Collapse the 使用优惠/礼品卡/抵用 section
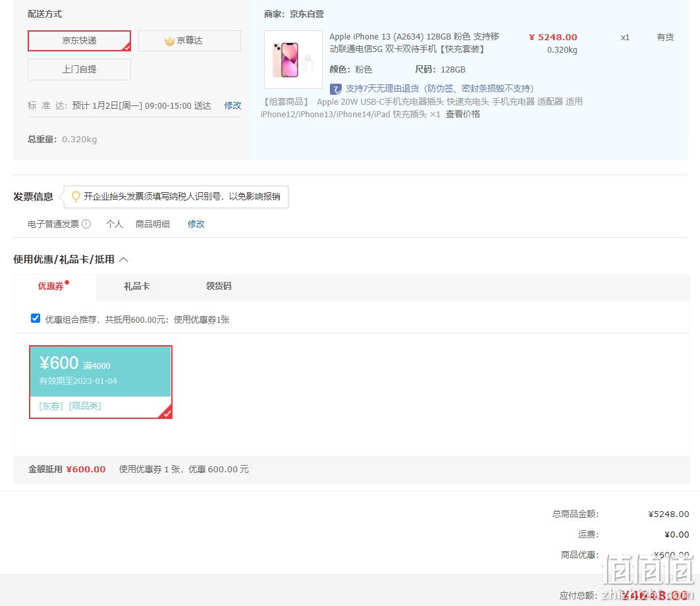 point(124,260)
